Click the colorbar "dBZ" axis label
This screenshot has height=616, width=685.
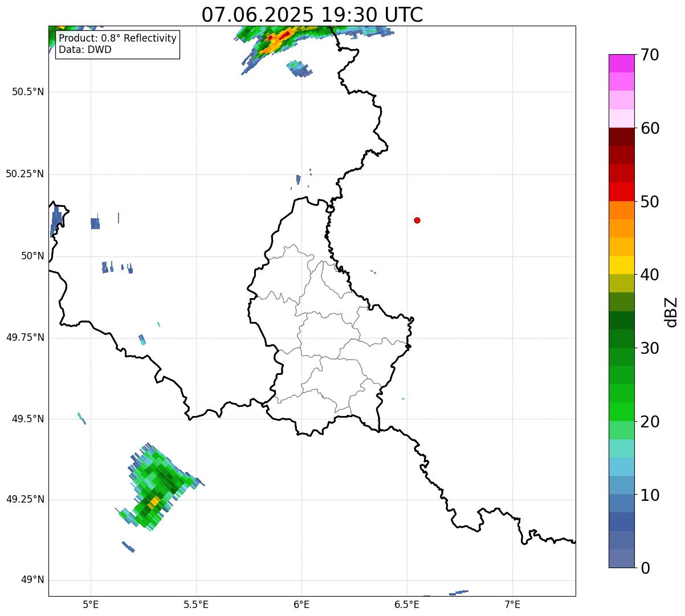671,312
